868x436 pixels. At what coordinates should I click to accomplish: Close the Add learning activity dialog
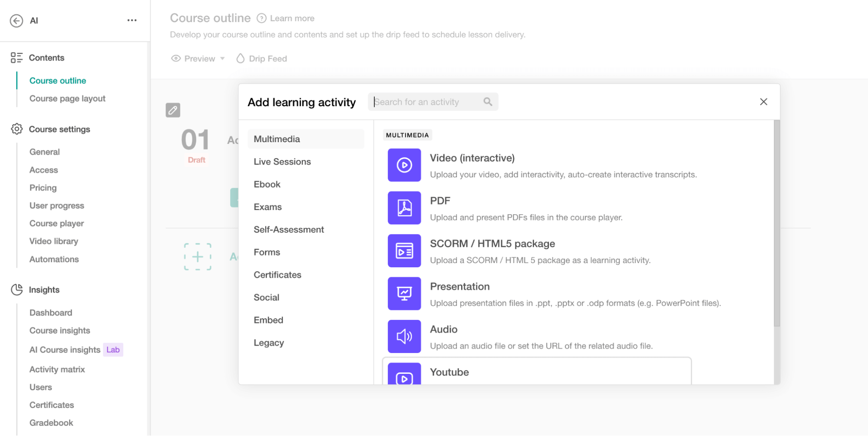(763, 102)
